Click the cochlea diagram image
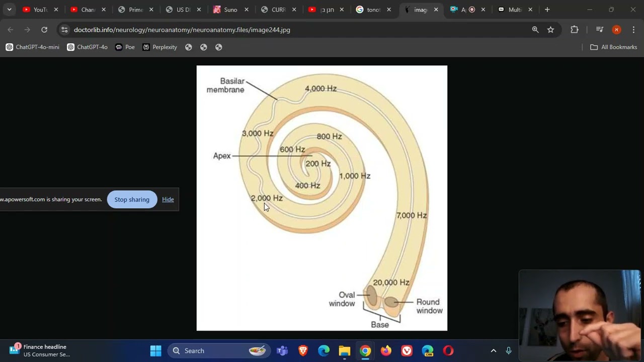The image size is (644, 362). 322,198
